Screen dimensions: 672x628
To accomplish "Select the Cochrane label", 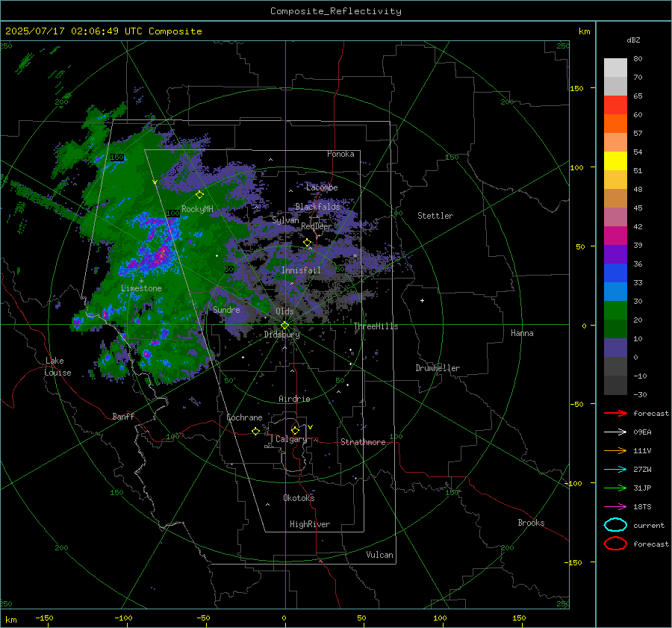I will pos(244,417).
